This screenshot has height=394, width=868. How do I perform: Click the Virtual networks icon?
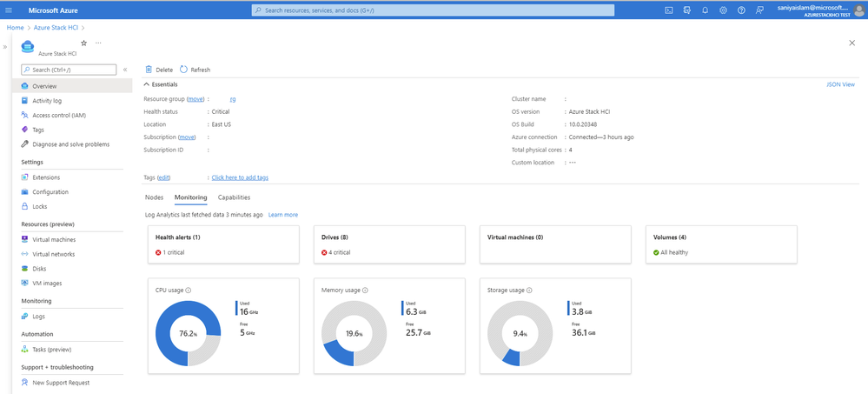(24, 254)
